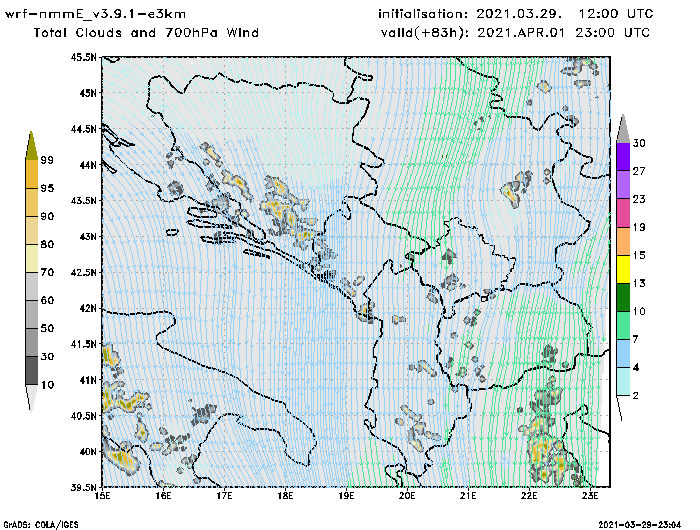Click the 'GrADS: COLA/IGES' footer credit

[x=41, y=525]
